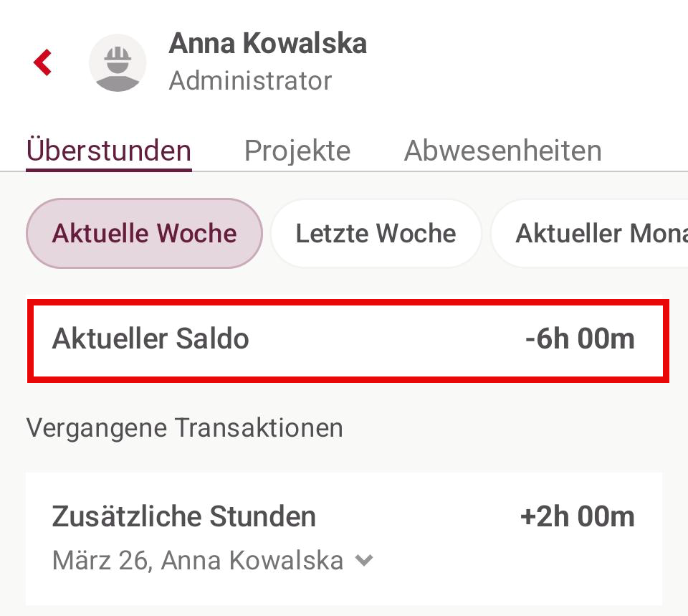The width and height of the screenshot is (688, 616).
Task: Click the Aktueller Saldo label
Action: click(150, 338)
